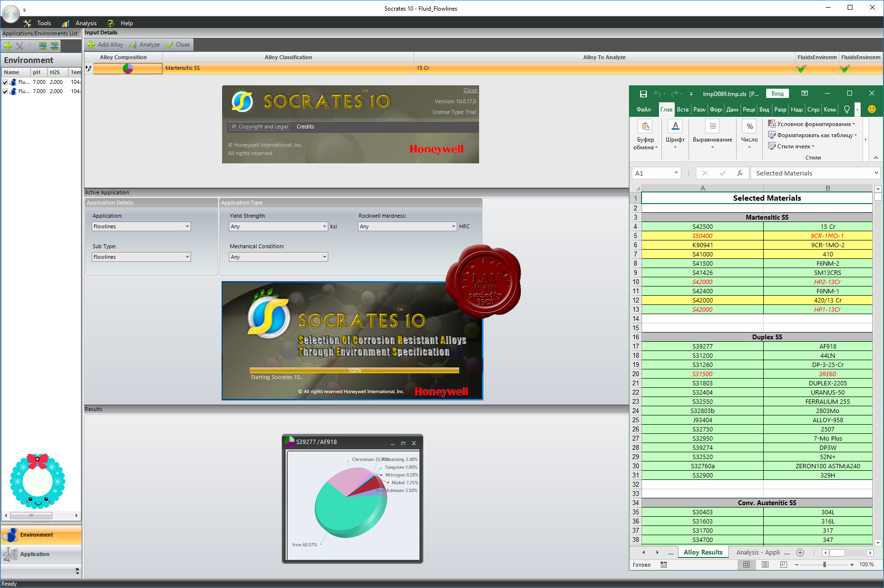Click Excel zoom in plus button
The height and width of the screenshot is (588, 884).
pos(852,565)
